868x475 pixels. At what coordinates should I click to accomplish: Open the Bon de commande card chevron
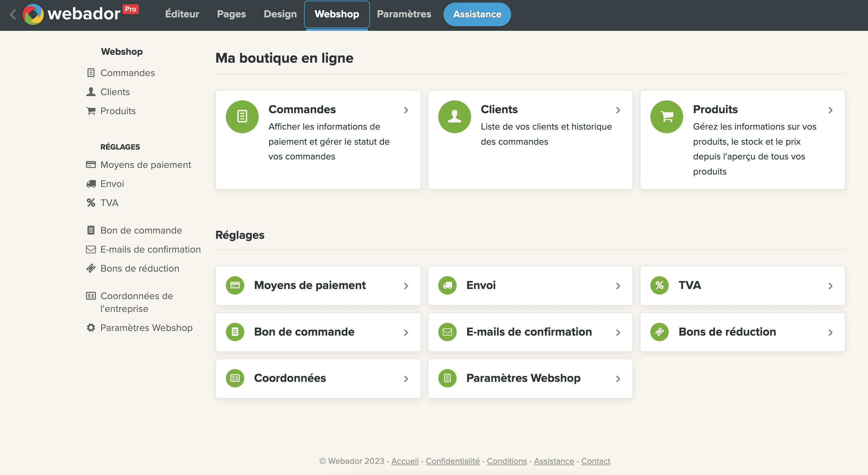coord(406,332)
